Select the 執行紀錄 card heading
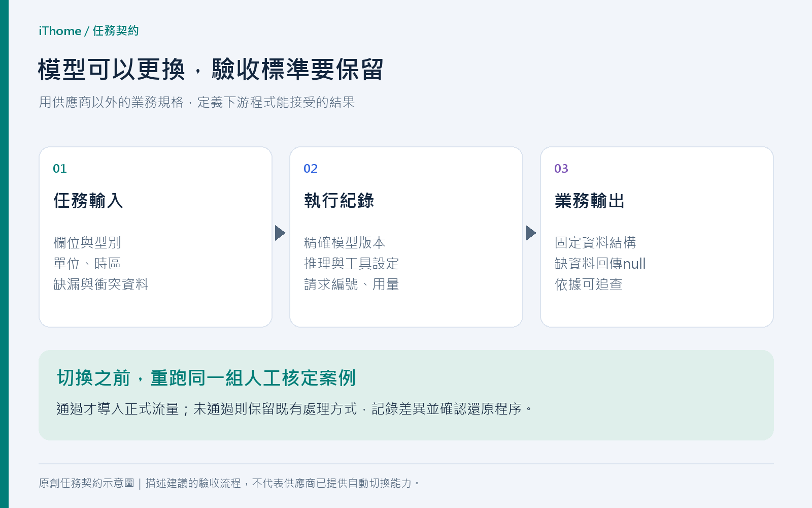 coord(339,201)
